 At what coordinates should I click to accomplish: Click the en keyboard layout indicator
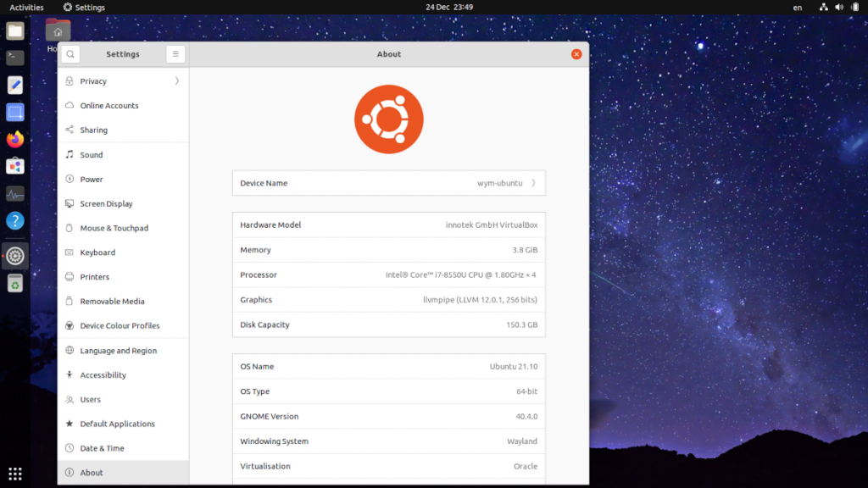[x=797, y=8]
